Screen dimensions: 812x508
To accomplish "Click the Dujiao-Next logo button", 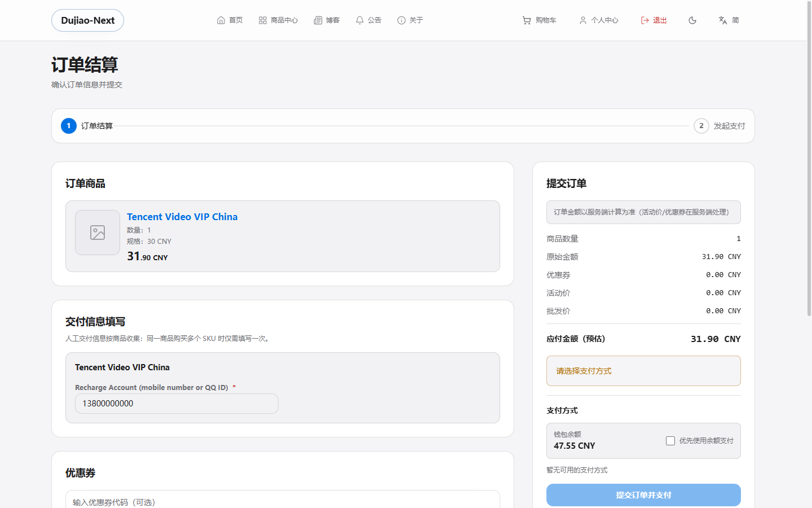I will (87, 20).
